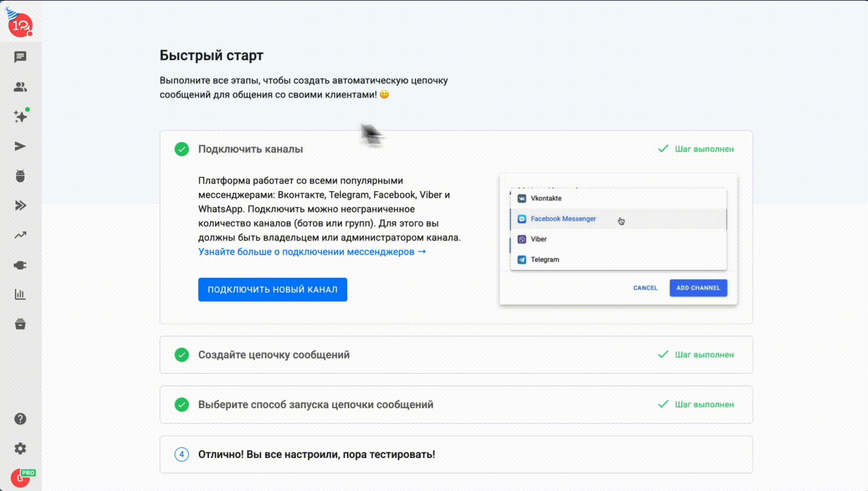The image size is (868, 491).
Task: Click the sparkle stars icon with green dot
Action: coord(20,116)
